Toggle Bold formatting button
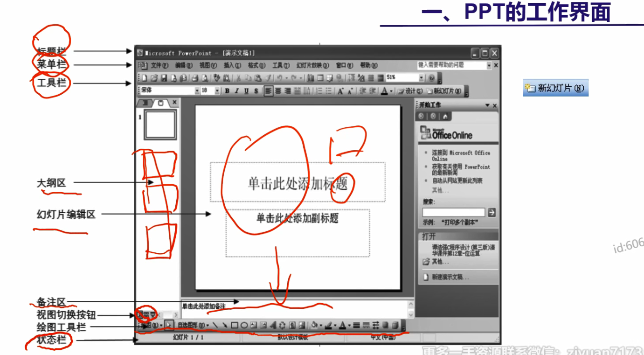Image resolution: width=644 pixels, height=355 pixels. pos(227,90)
